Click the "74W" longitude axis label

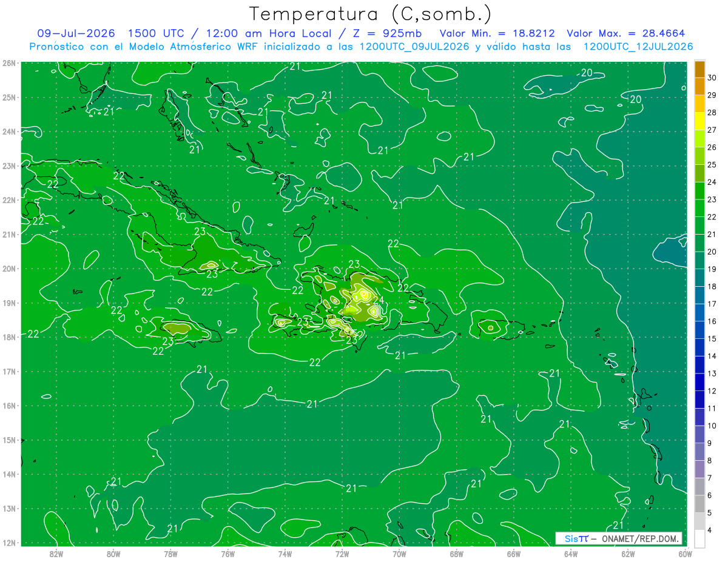tap(285, 554)
